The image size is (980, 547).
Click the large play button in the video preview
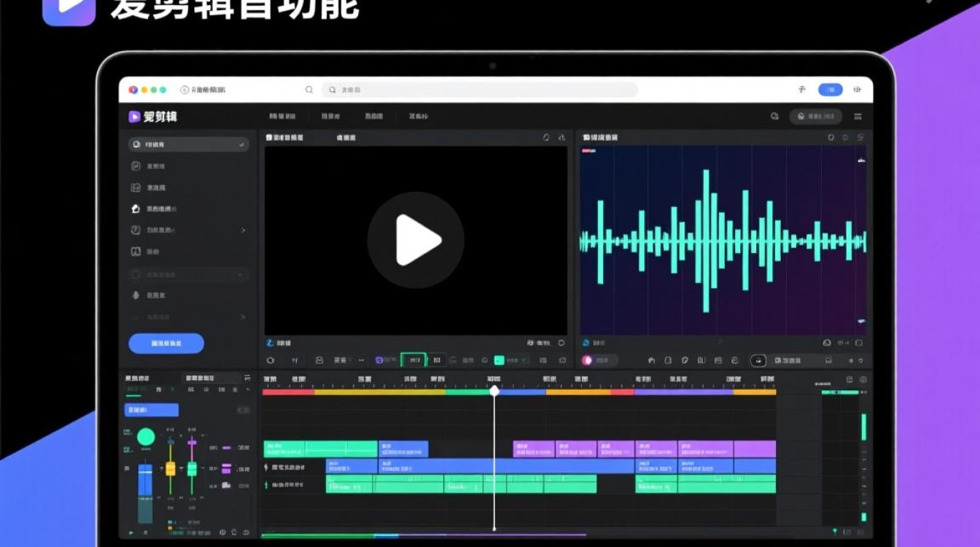point(416,240)
